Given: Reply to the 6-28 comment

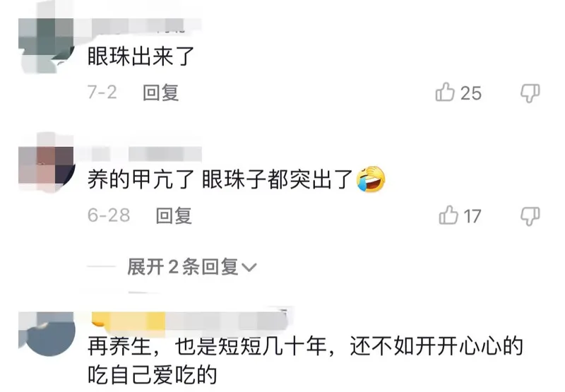Looking at the screenshot, I should (174, 216).
